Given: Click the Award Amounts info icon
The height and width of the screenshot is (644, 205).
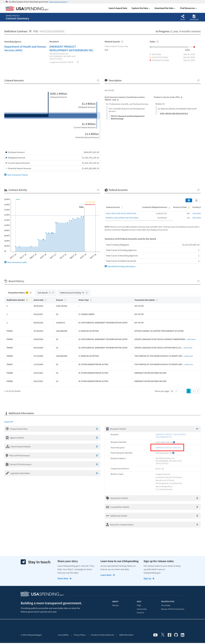Looking at the screenshot, I should [x=98, y=80].
